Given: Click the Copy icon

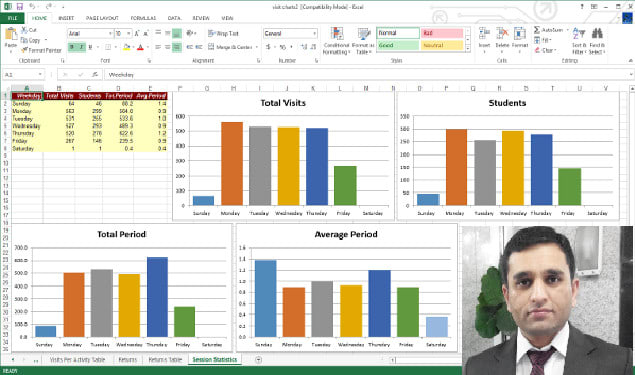Looking at the screenshot, I should 24,40.
